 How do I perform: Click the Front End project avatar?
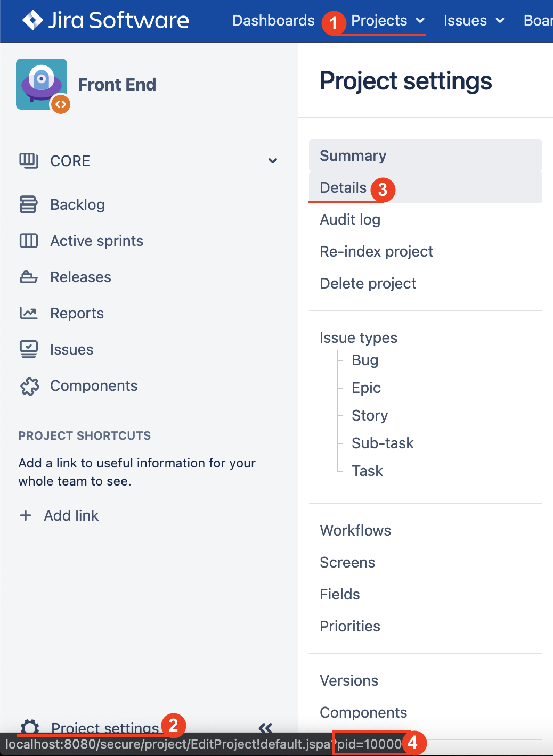(x=42, y=84)
